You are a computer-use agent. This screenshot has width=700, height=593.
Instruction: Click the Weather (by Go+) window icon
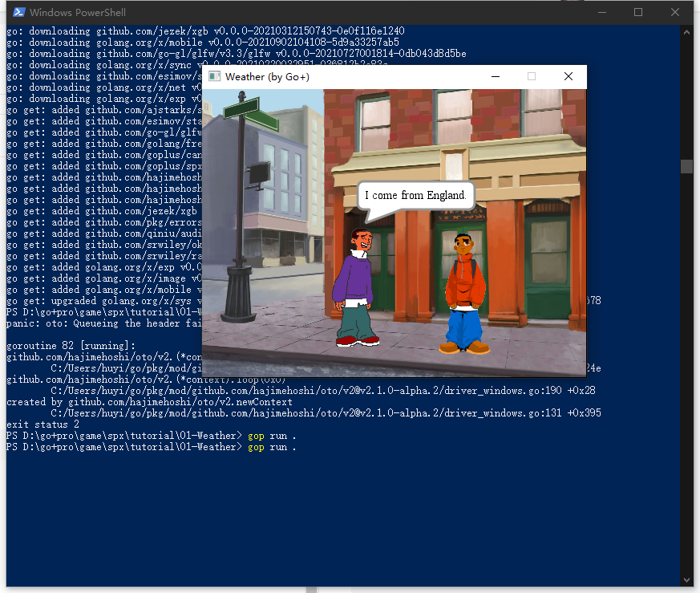[215, 76]
